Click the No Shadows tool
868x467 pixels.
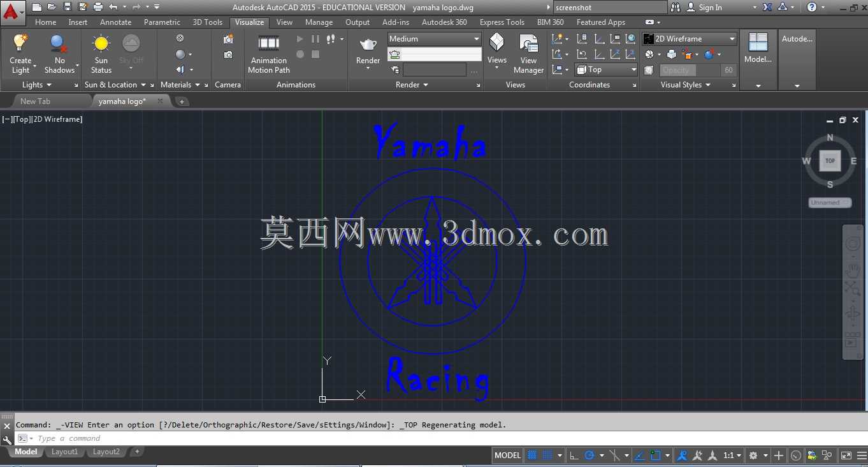pyautogui.click(x=60, y=54)
